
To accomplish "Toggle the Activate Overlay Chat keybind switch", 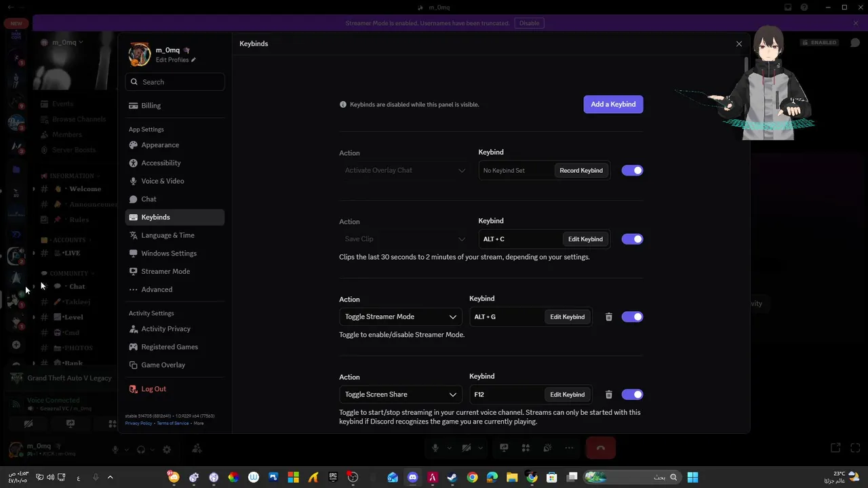I will [632, 170].
